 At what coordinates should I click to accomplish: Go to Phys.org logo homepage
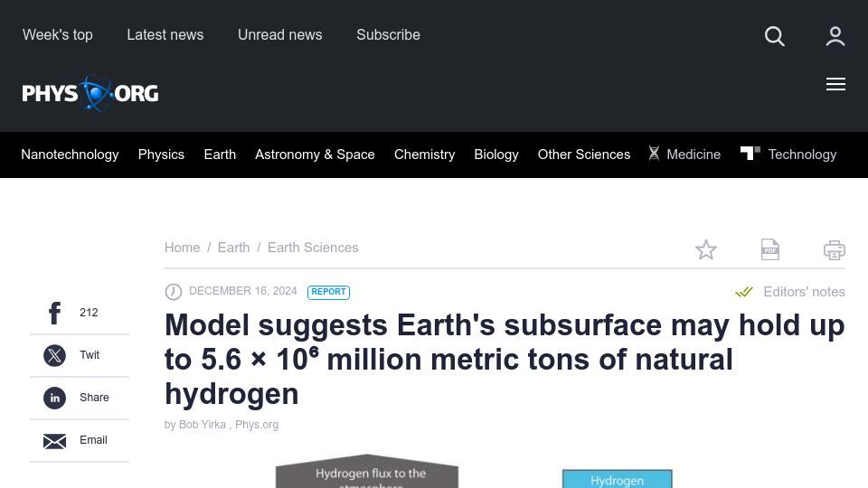pyautogui.click(x=90, y=93)
